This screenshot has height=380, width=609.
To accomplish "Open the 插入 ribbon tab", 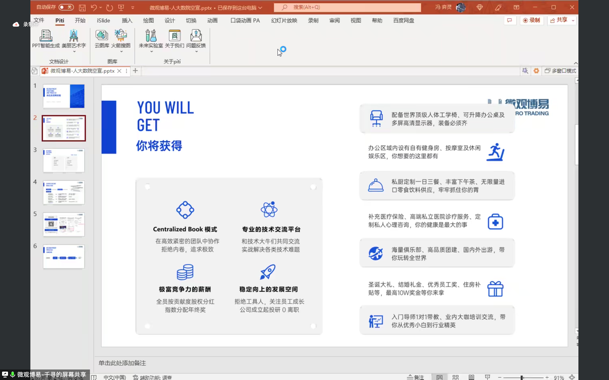I will (127, 21).
